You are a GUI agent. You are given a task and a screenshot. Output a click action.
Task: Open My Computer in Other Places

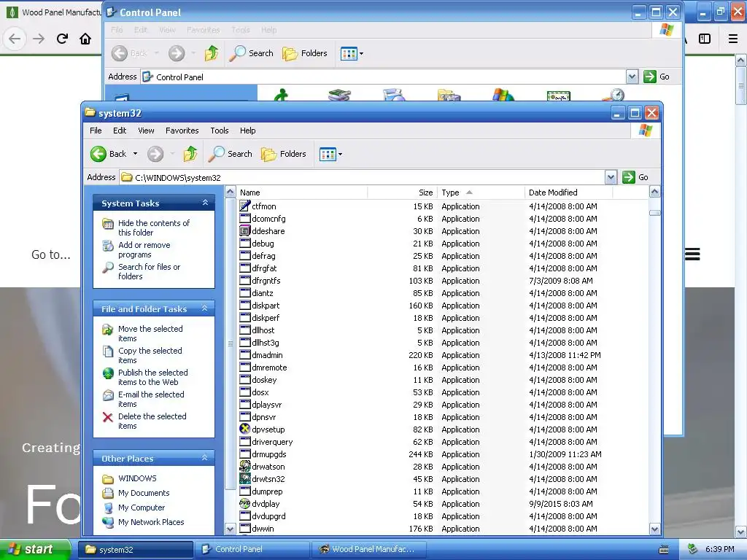(142, 507)
